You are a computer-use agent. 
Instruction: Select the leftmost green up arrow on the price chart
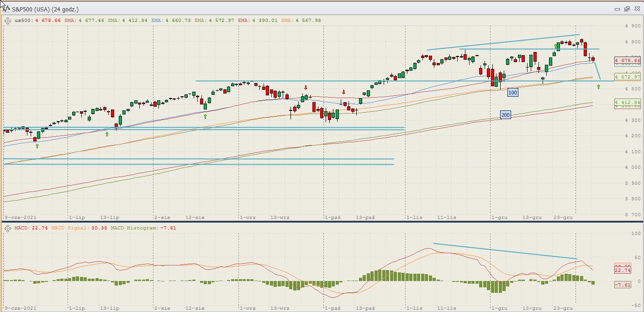37,146
